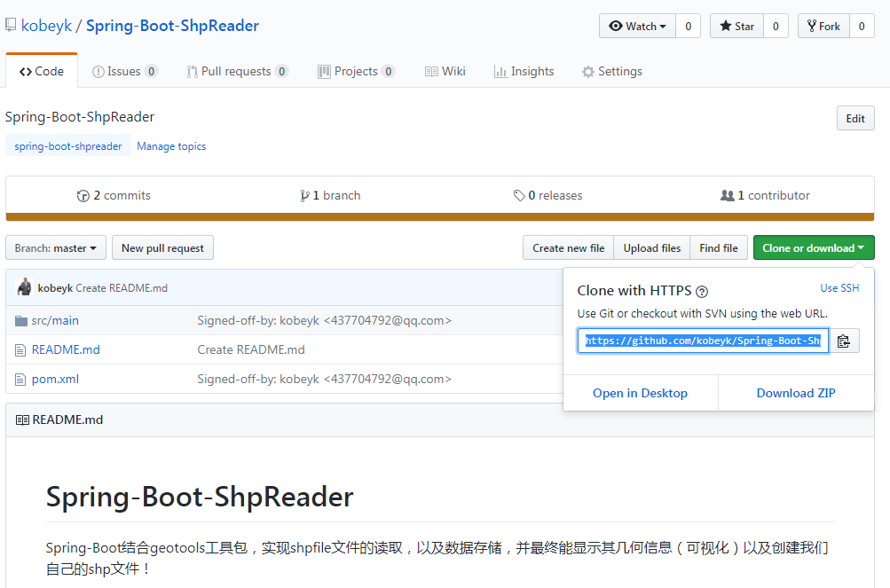Star the repository
Screen dimensions: 890x588
[x=736, y=27]
